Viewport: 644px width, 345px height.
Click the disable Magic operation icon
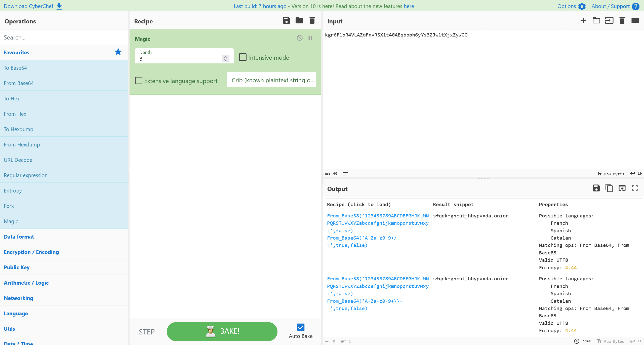(300, 37)
